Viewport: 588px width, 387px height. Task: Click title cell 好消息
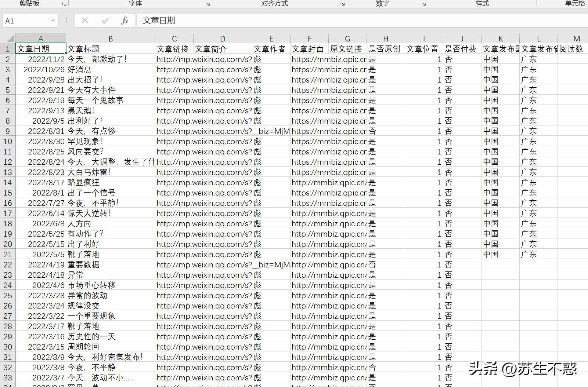(111, 69)
